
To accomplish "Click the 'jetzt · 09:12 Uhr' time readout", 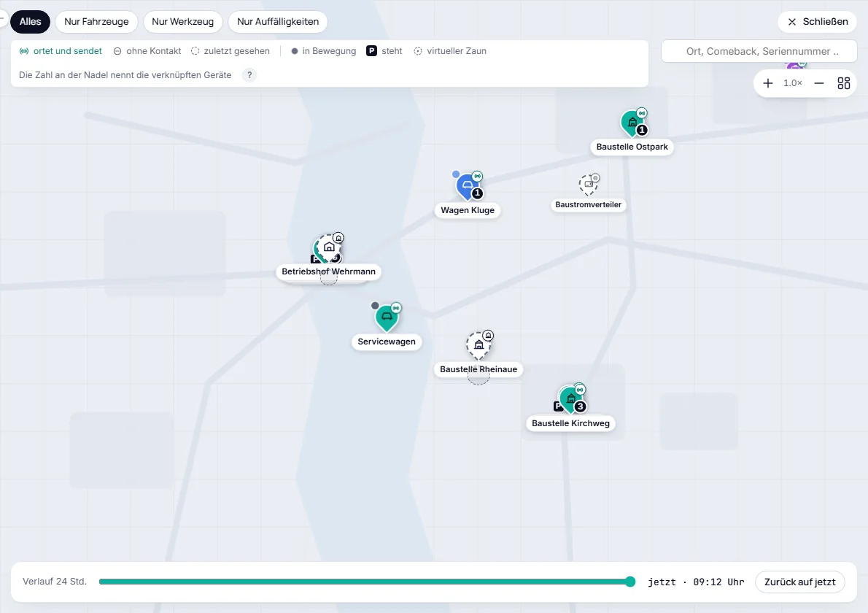I will point(696,582).
